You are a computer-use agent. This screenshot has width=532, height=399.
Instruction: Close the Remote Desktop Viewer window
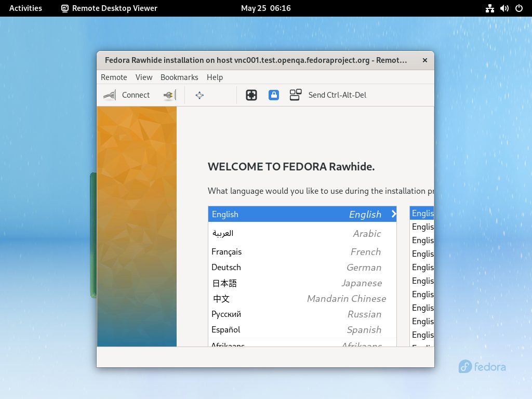pos(425,60)
